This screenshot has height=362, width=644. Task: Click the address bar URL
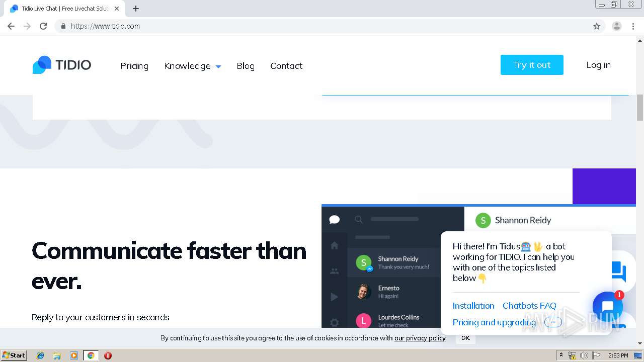[105, 26]
